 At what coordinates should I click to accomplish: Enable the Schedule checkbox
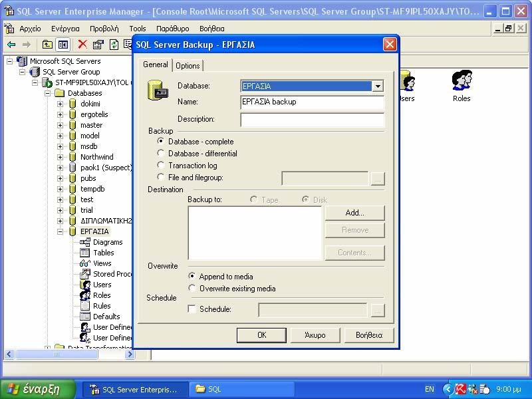click(x=192, y=309)
